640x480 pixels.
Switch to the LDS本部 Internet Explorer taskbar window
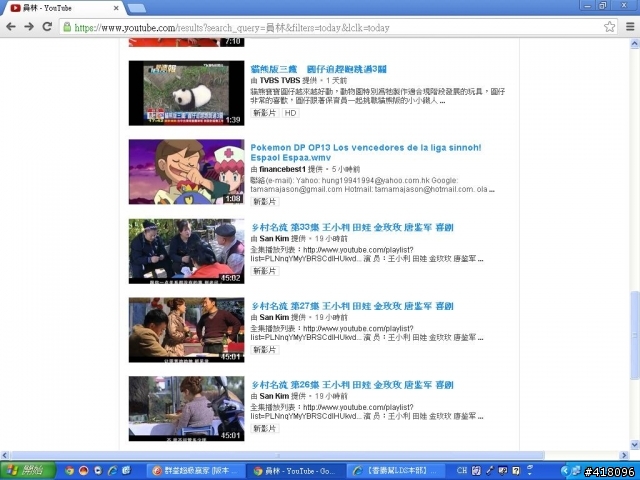pyautogui.click(x=395, y=471)
